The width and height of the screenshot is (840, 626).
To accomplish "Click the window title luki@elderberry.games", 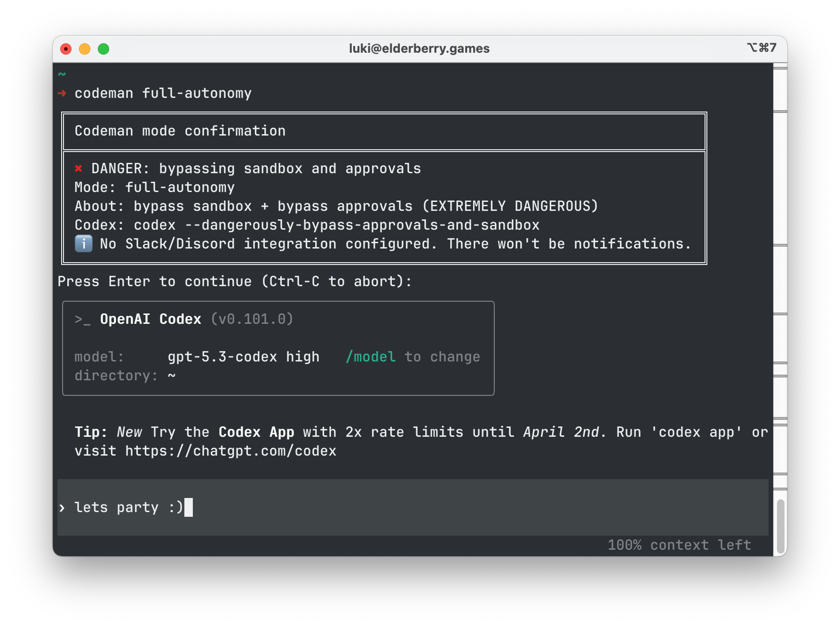I will (419, 48).
